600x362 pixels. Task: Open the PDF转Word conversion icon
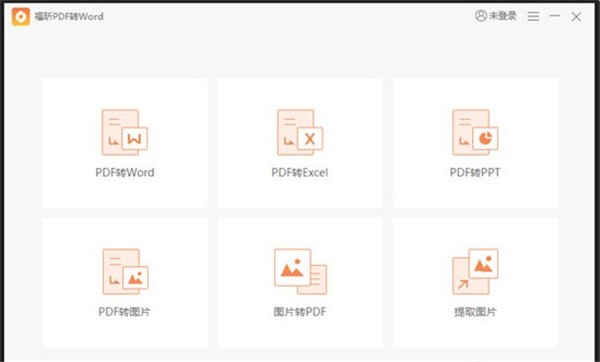coord(124,132)
